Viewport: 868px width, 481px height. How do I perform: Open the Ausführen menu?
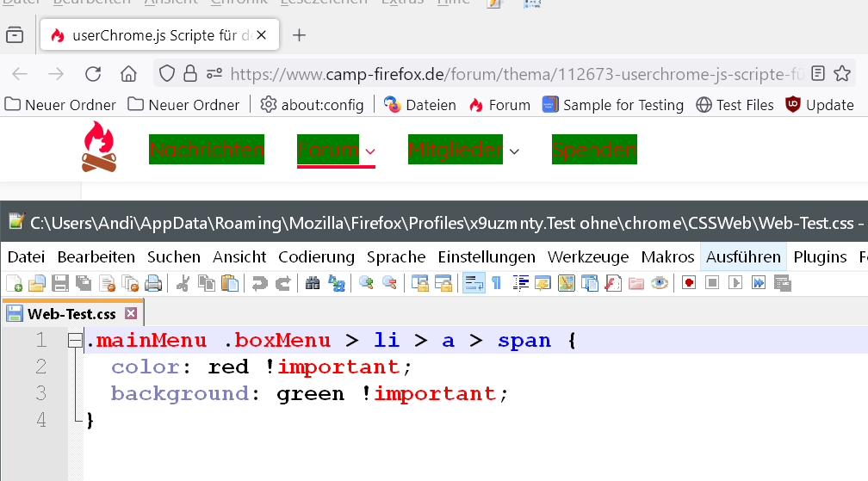(x=743, y=257)
